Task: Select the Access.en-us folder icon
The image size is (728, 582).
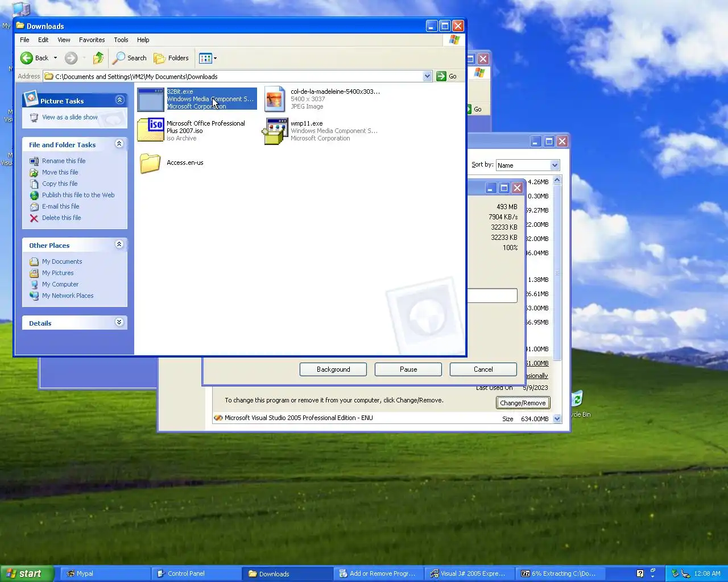Action: coord(150,163)
